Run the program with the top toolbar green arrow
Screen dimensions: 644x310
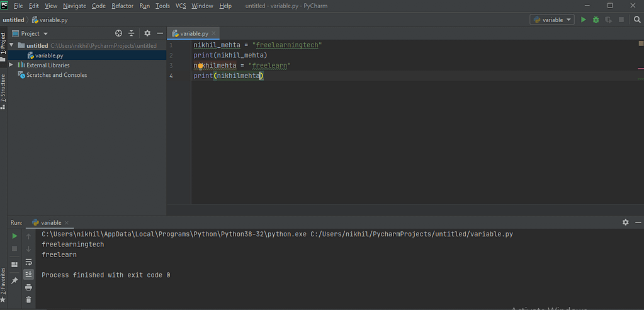coord(583,20)
